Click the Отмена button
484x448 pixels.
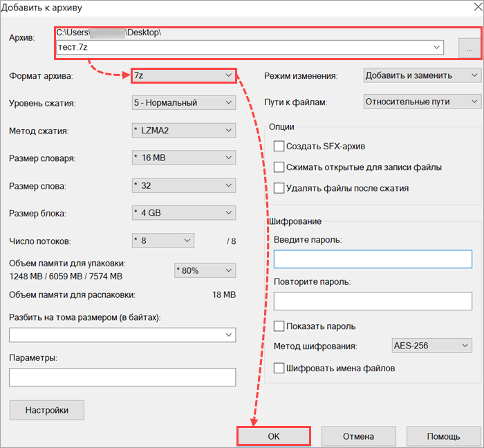357,436
